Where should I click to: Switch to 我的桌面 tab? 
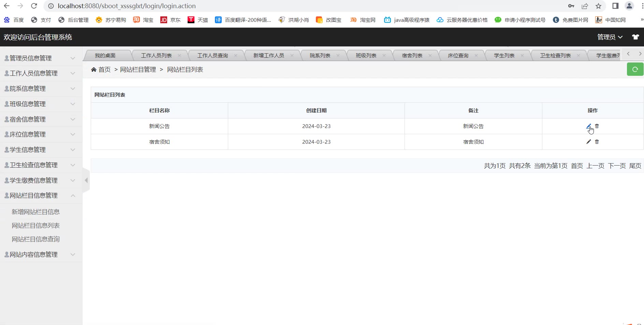coord(105,55)
